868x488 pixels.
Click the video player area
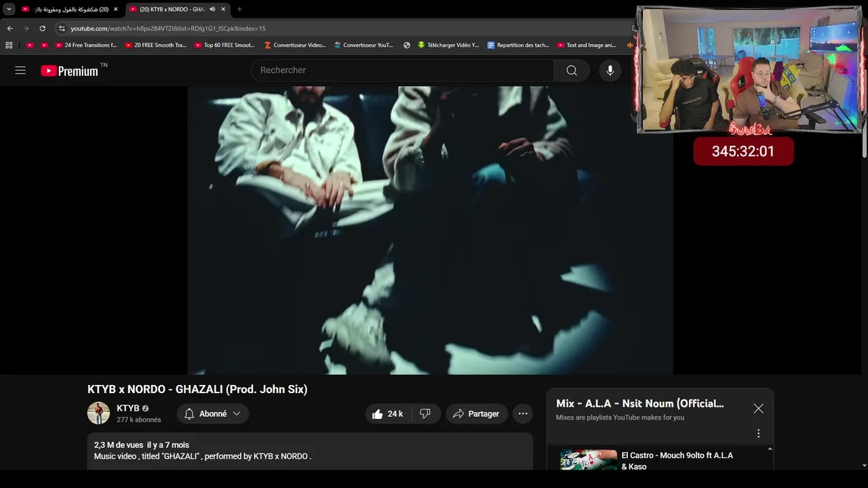point(430,230)
